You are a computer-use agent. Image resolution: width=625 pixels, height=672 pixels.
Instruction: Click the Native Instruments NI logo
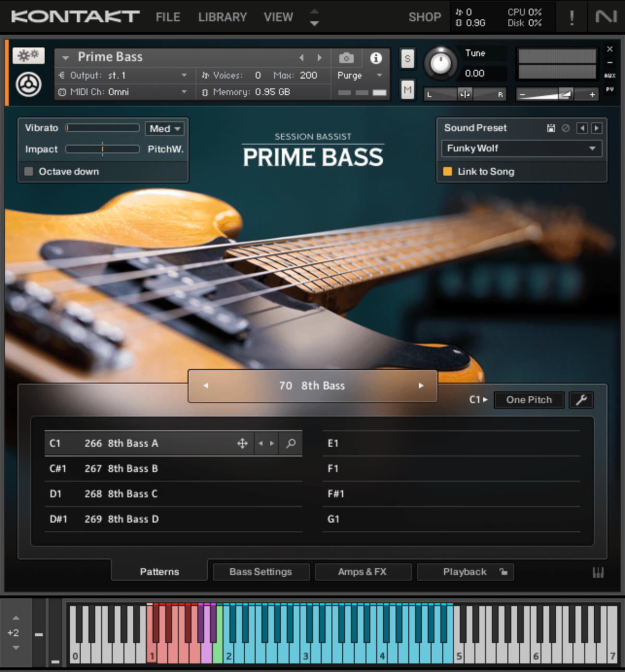tap(606, 17)
